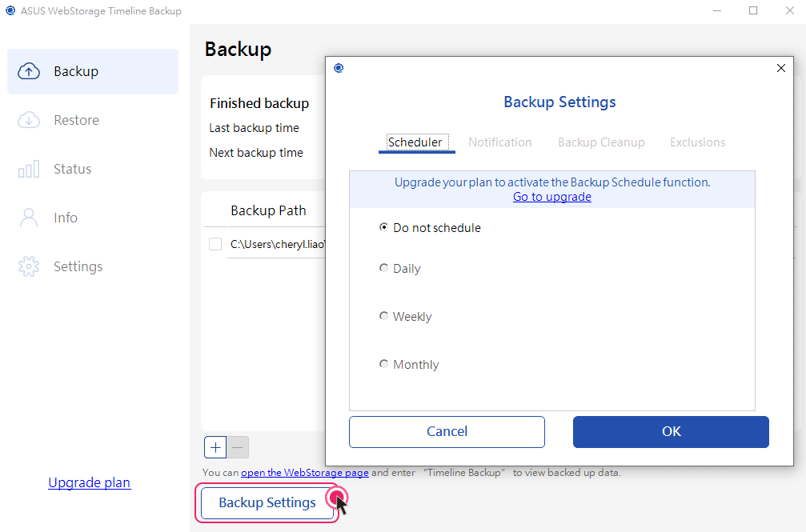Switch to the Notification tab

499,142
